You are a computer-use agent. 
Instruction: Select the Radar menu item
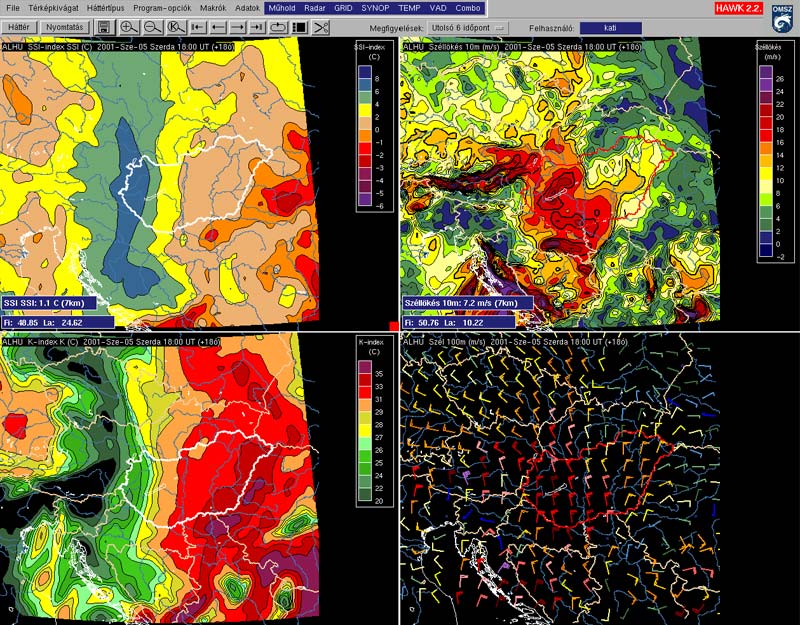(314, 8)
